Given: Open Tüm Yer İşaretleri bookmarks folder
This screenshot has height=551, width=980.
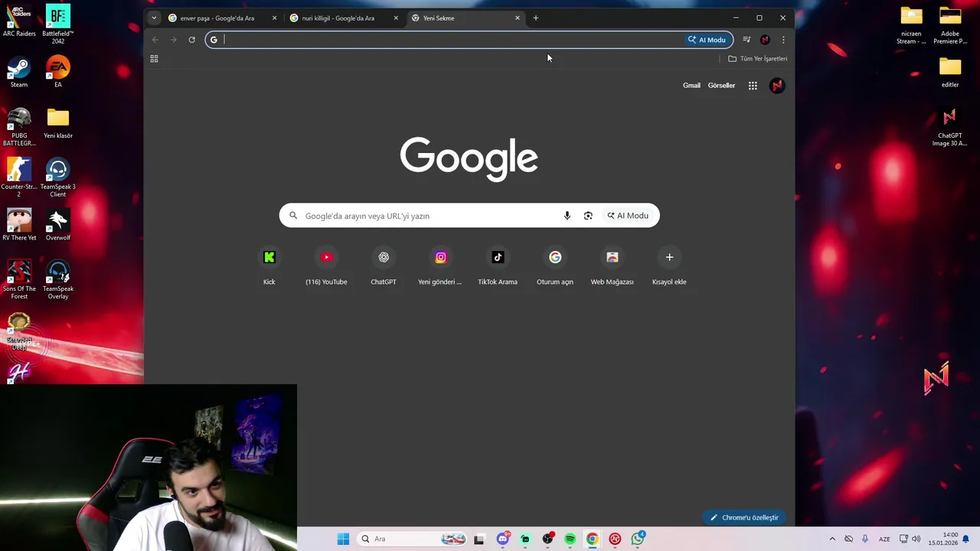Looking at the screenshot, I should pyautogui.click(x=757, y=59).
